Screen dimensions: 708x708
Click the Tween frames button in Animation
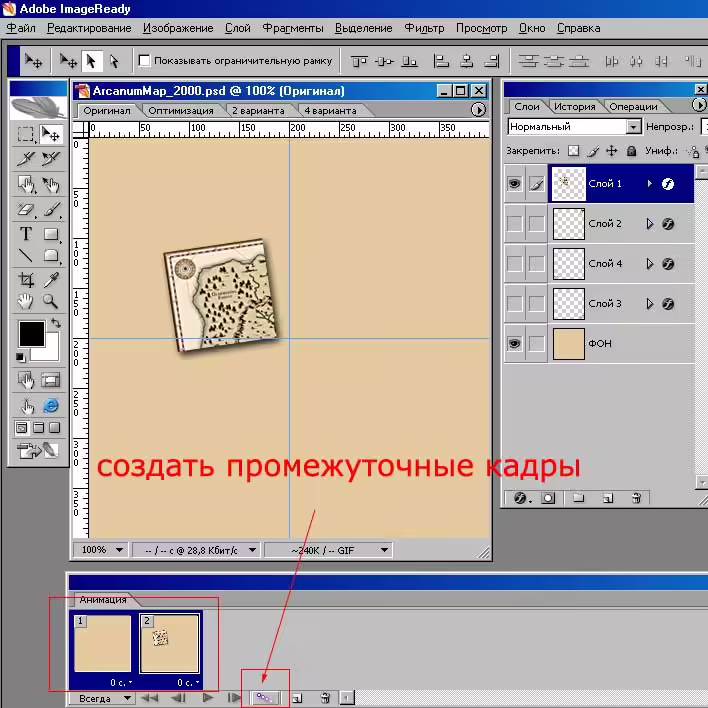click(265, 698)
